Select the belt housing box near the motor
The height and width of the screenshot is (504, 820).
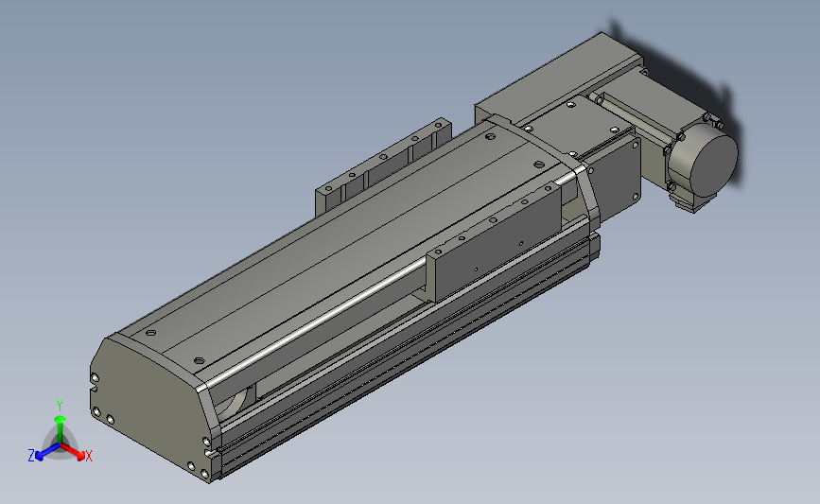tap(557, 78)
